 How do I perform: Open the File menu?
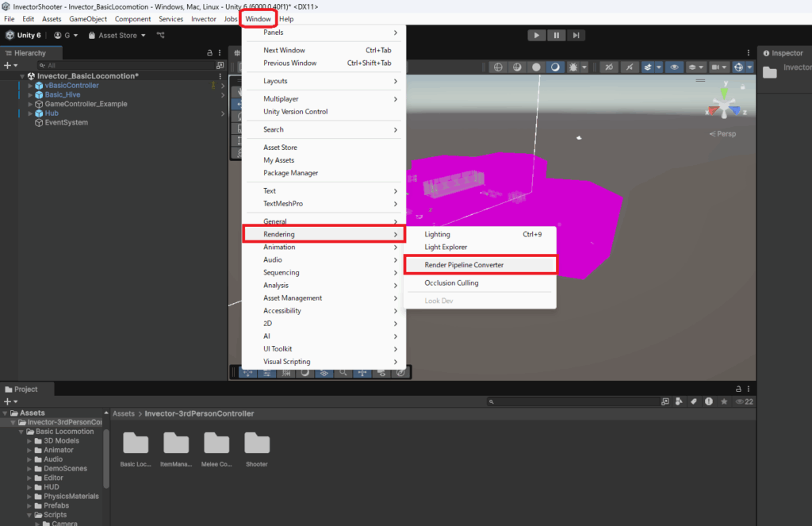[10, 19]
